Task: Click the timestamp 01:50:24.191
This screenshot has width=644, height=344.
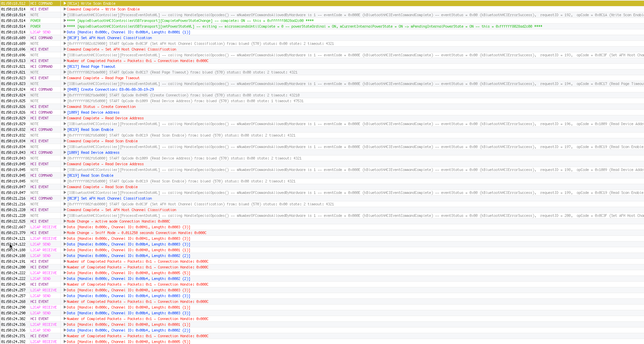Action: point(13,261)
